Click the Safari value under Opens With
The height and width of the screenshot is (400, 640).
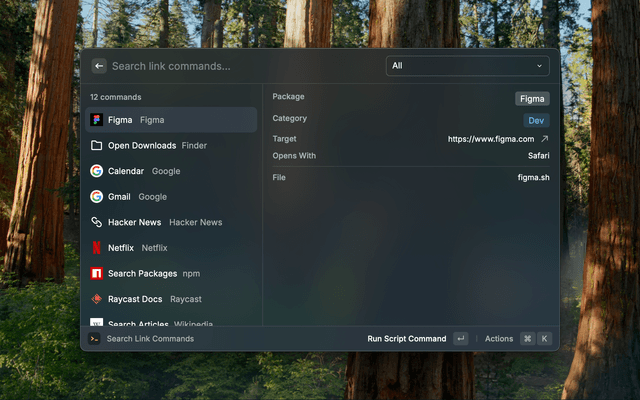(x=538, y=156)
